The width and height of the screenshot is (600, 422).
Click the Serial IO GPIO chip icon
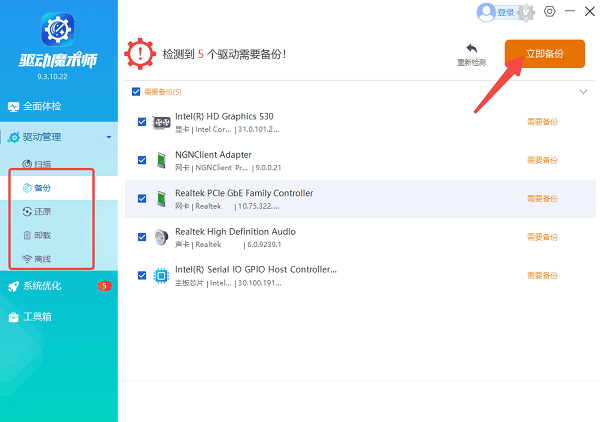pos(161,275)
